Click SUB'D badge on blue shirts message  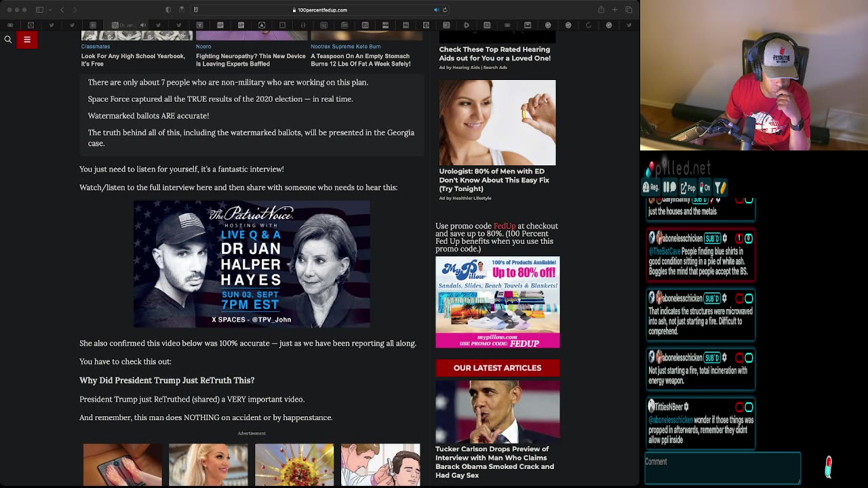pyautogui.click(x=711, y=239)
